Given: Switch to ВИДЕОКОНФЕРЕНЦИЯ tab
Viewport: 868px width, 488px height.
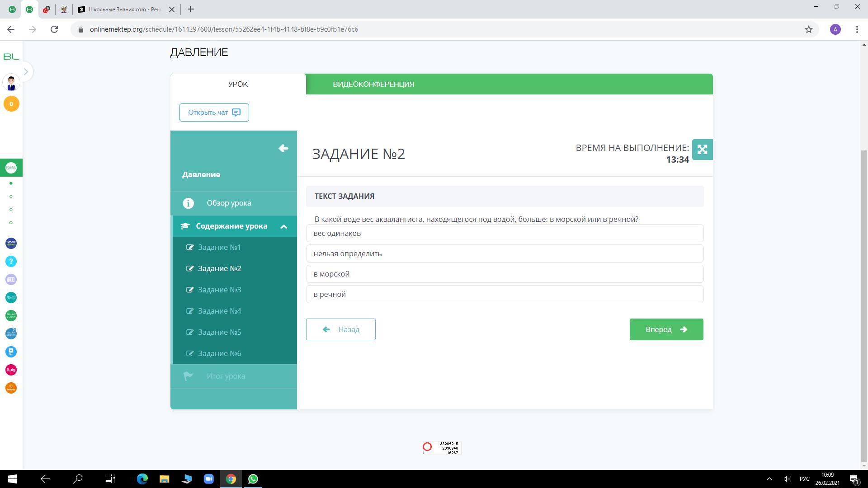Looking at the screenshot, I should point(373,84).
